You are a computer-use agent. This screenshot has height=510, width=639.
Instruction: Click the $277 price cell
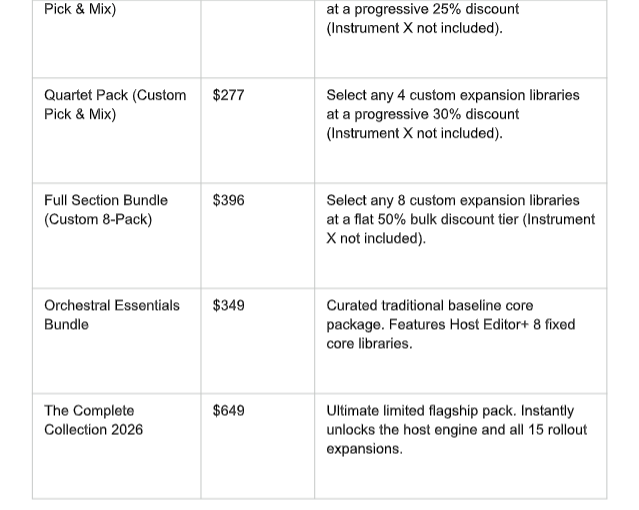pos(258,130)
